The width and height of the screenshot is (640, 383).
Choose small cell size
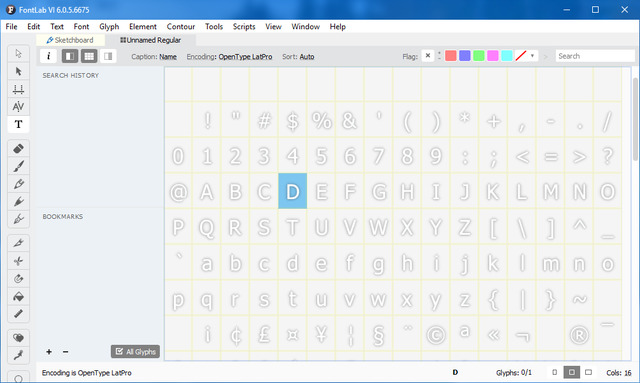pos(554,372)
